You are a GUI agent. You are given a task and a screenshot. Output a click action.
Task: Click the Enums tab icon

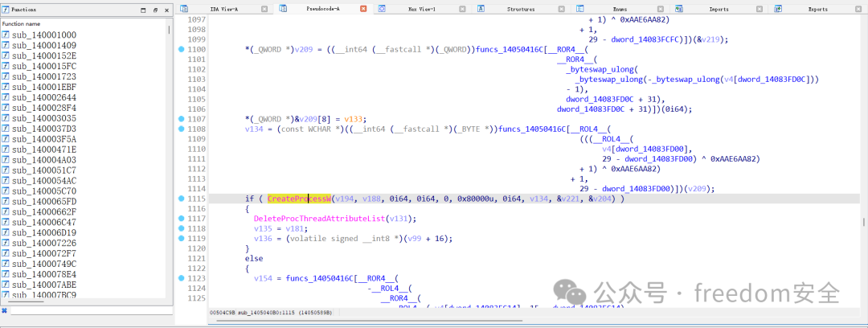[580, 9]
